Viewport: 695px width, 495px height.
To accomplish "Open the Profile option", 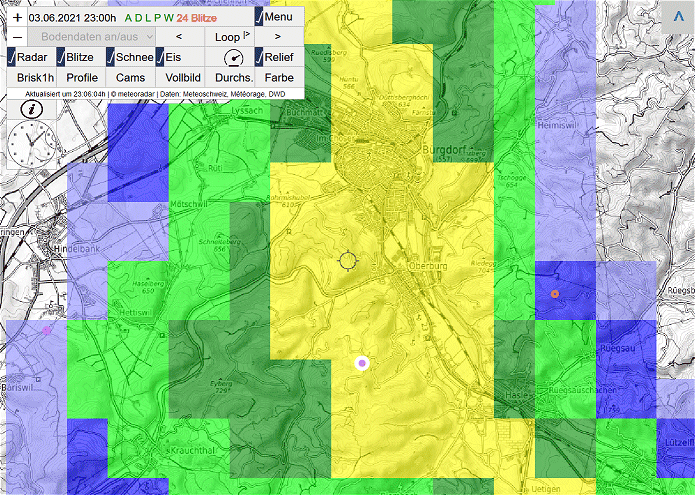I will tap(81, 77).
